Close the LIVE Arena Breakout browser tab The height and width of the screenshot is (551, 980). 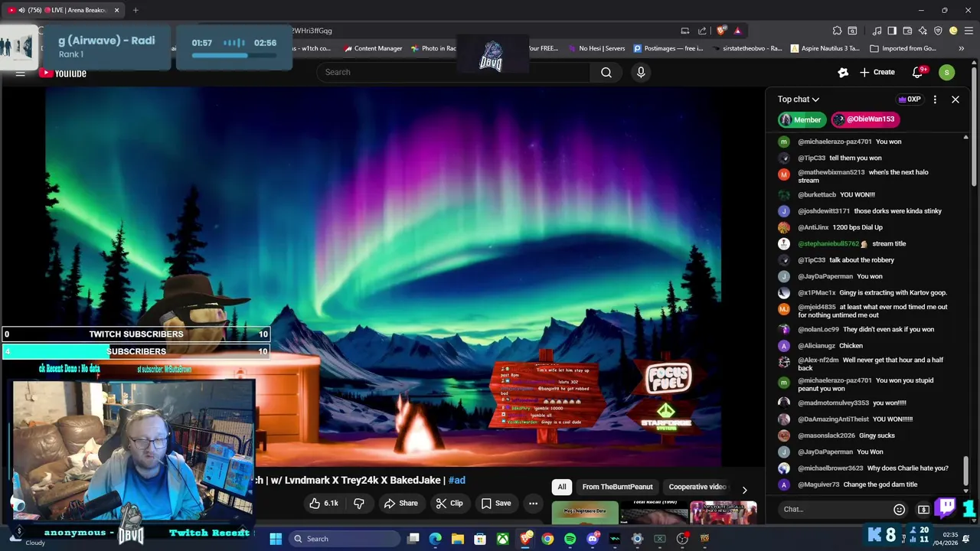click(116, 10)
